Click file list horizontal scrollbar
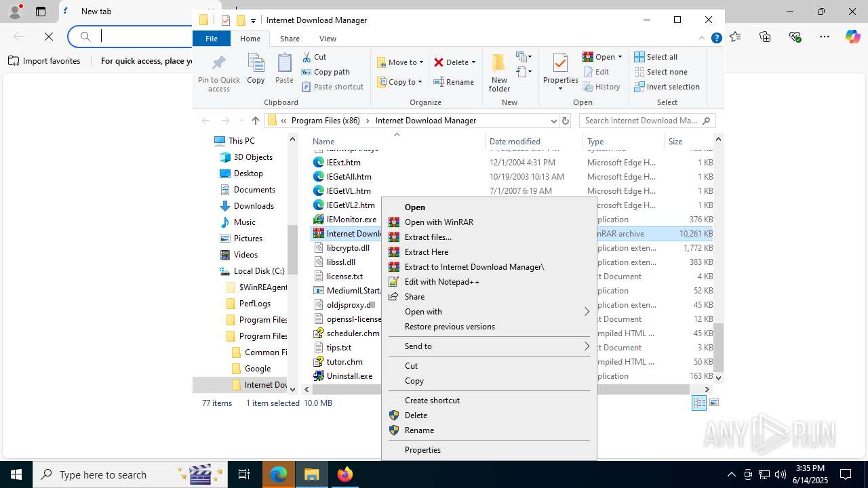The width and height of the screenshot is (868, 488). 501,389
